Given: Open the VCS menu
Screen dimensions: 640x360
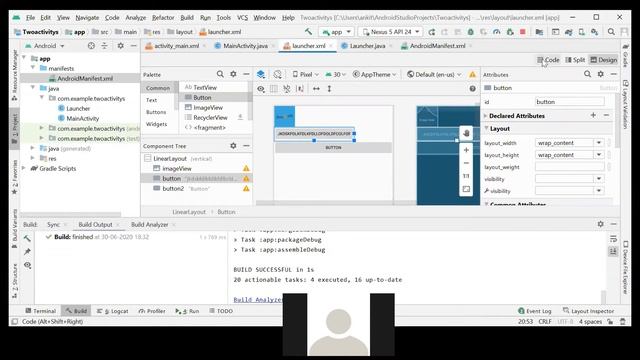Looking at the screenshot, I should [242, 18].
